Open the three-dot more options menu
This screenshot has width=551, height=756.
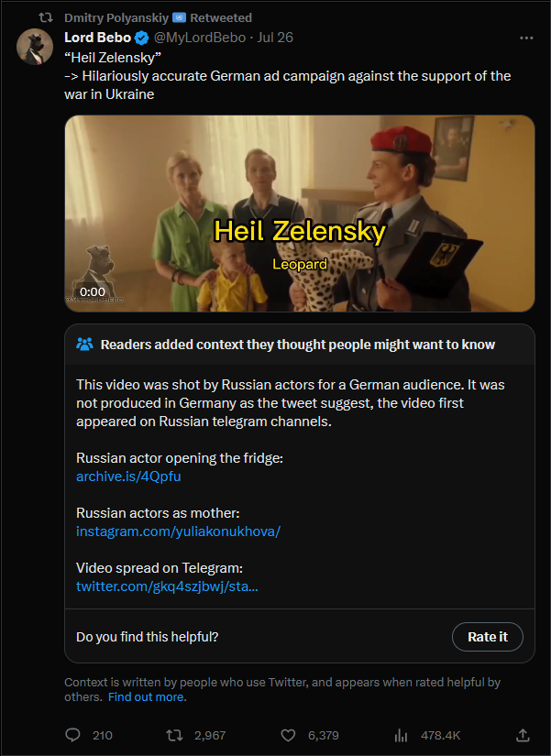pyautogui.click(x=526, y=38)
